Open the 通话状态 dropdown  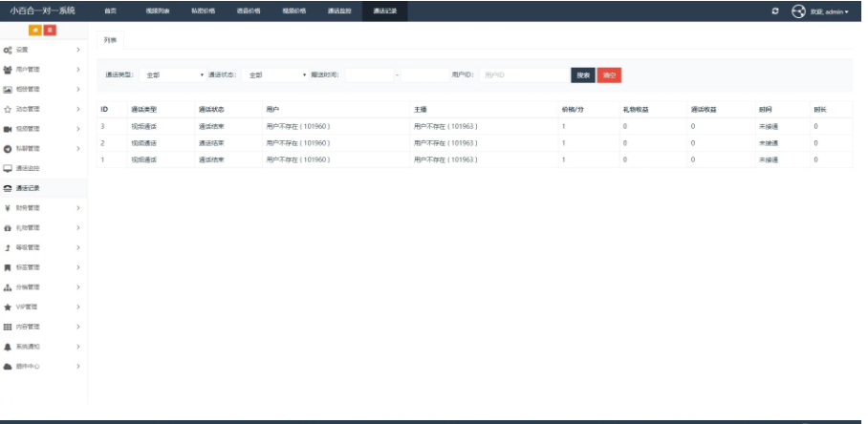pos(275,75)
